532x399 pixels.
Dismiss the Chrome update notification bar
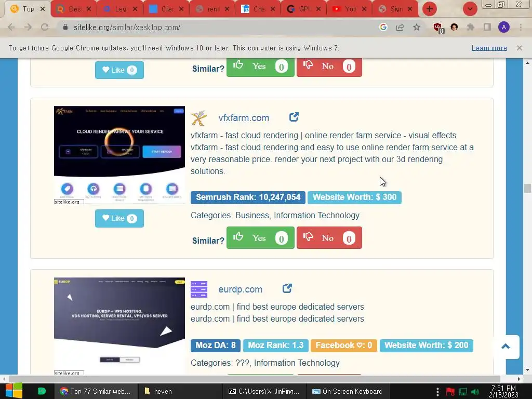point(519,48)
